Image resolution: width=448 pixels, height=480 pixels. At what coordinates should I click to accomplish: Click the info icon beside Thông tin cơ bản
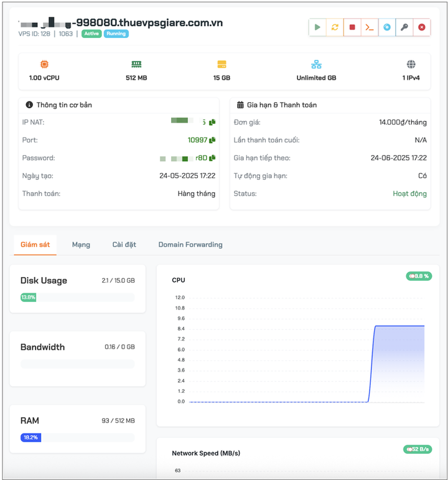click(x=29, y=105)
